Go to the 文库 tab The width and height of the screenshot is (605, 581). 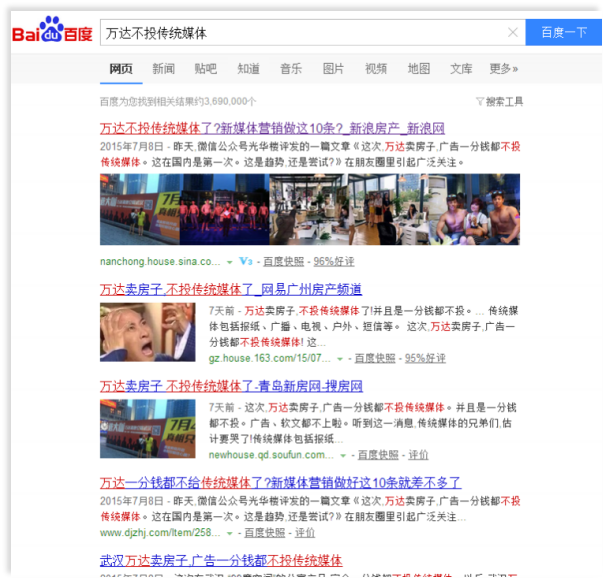pos(461,69)
